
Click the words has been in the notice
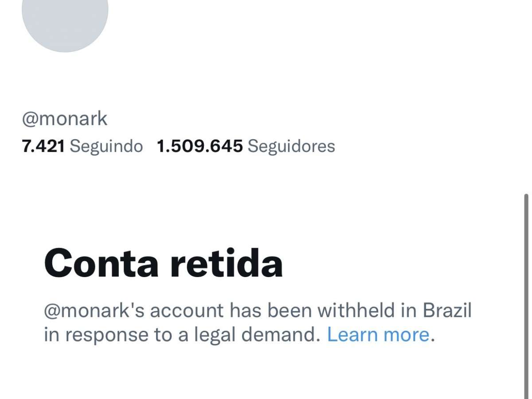tap(263, 310)
